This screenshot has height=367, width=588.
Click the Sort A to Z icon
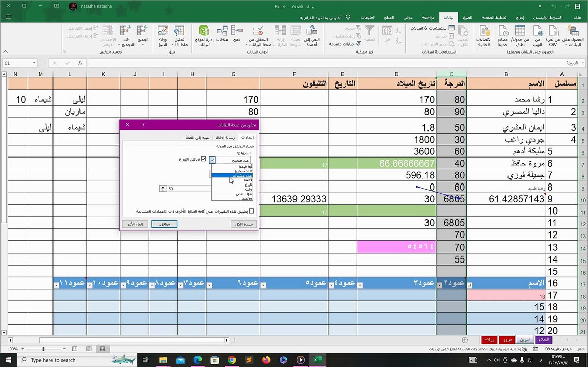point(398,30)
